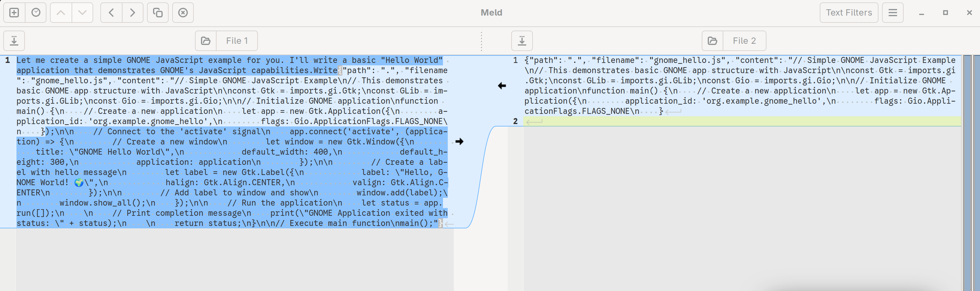Image resolution: width=980 pixels, height=291 pixels.
Task: Click the circled X icon in the toolbar
Action: [183, 13]
